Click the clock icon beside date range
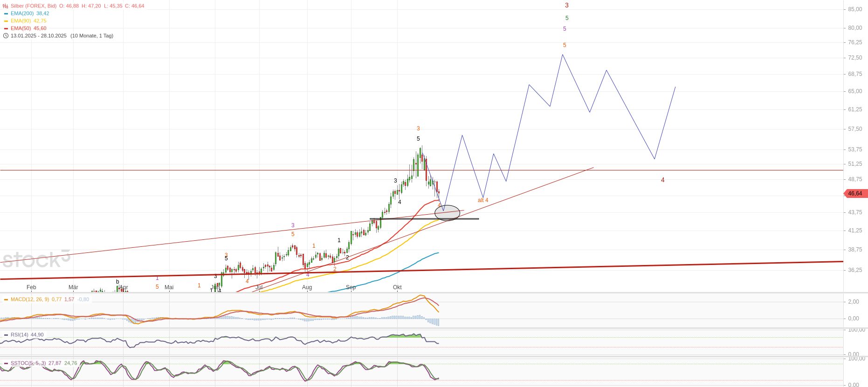868x387 pixels. click(x=6, y=36)
